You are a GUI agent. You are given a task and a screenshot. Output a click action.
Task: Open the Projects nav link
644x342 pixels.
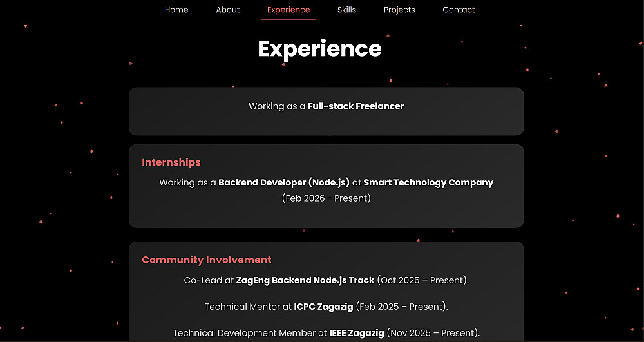pos(399,10)
